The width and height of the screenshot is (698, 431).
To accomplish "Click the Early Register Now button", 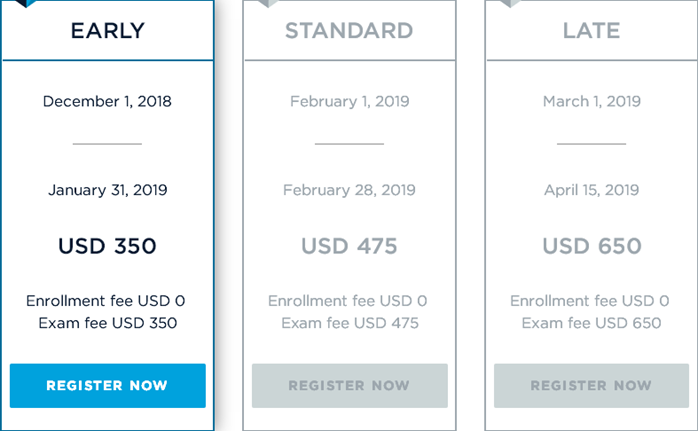I will coord(107,386).
